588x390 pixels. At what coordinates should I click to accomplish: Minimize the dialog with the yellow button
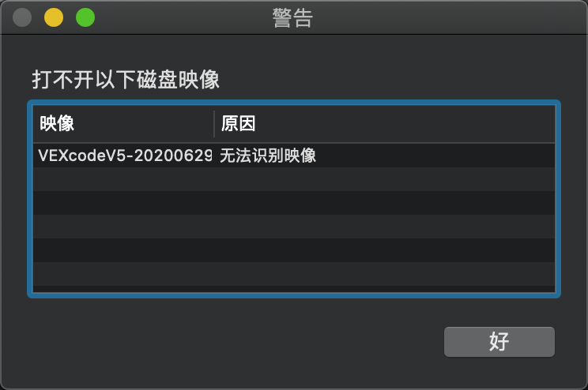54,17
